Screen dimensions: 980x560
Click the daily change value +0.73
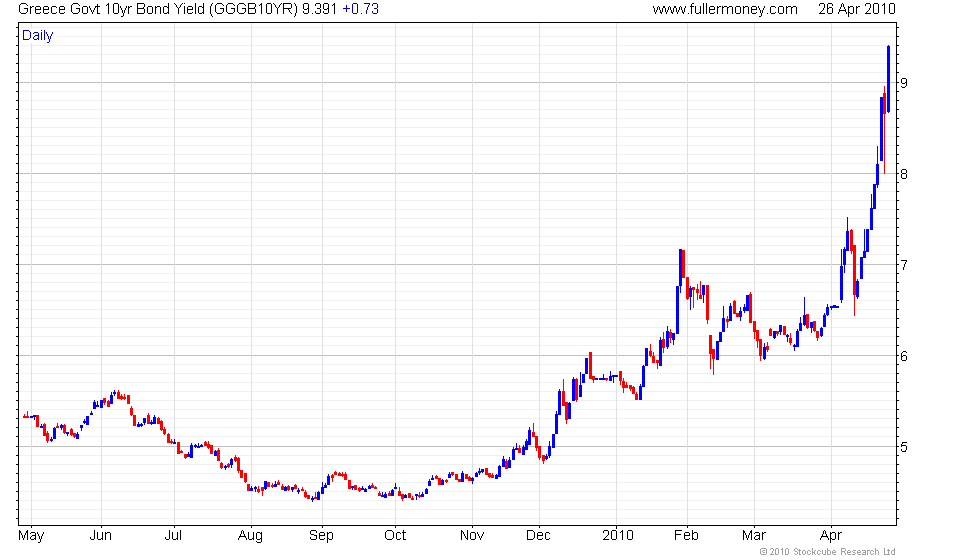[361, 9]
